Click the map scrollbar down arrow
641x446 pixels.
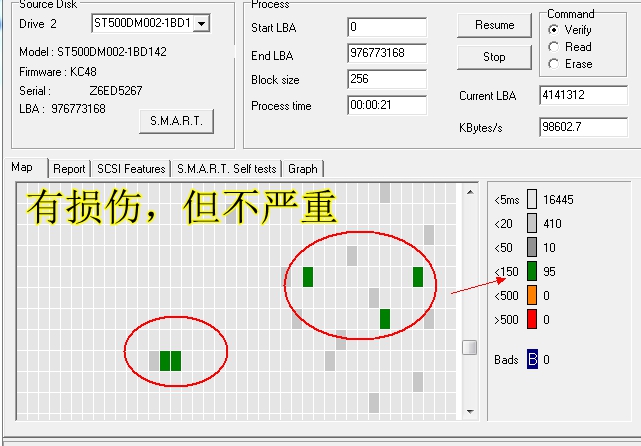470,412
